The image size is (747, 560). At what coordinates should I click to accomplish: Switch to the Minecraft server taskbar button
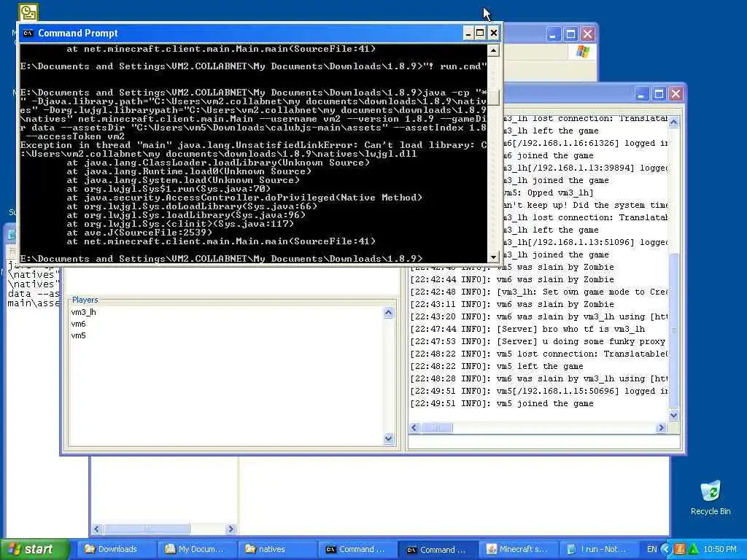click(x=519, y=549)
